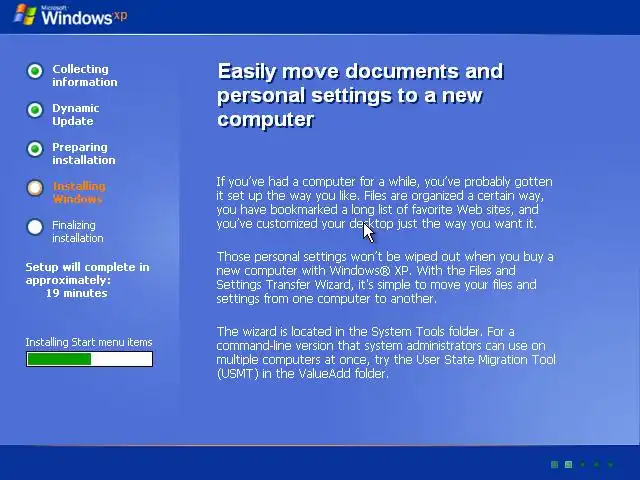Click the activity indicator squares at bottom right
This screenshot has width=640, height=480.
[582, 464]
